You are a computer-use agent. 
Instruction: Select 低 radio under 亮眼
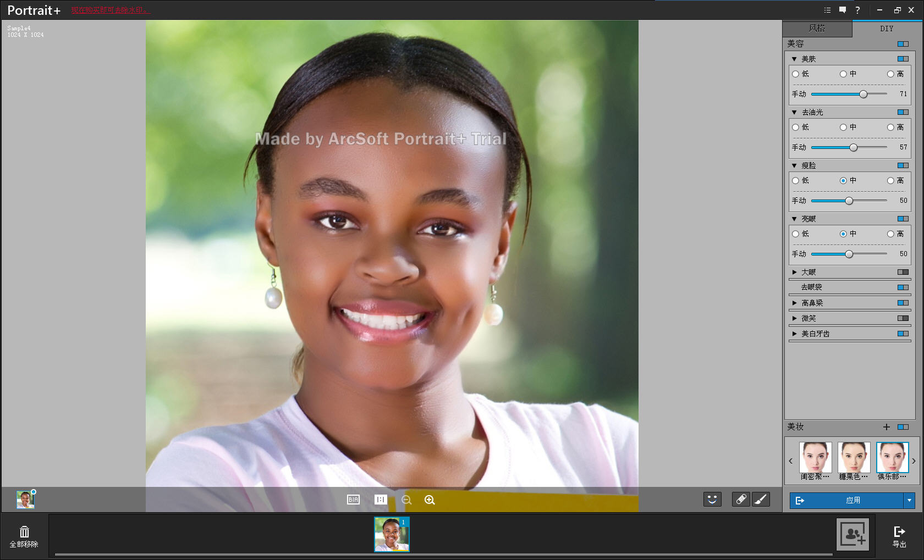(795, 234)
